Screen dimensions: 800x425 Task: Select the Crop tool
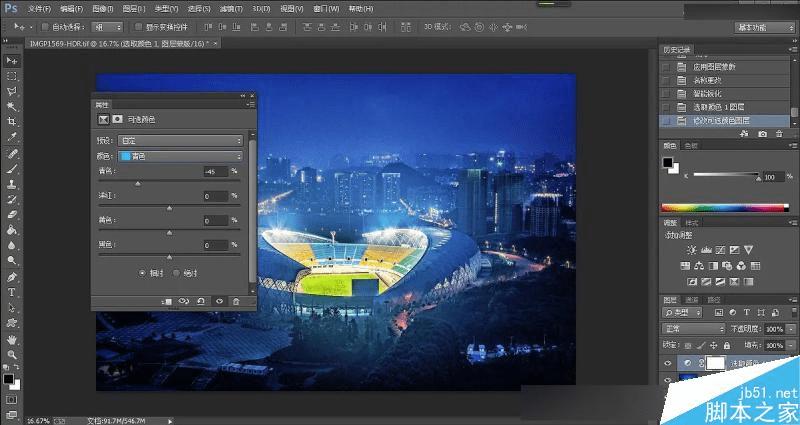point(11,121)
